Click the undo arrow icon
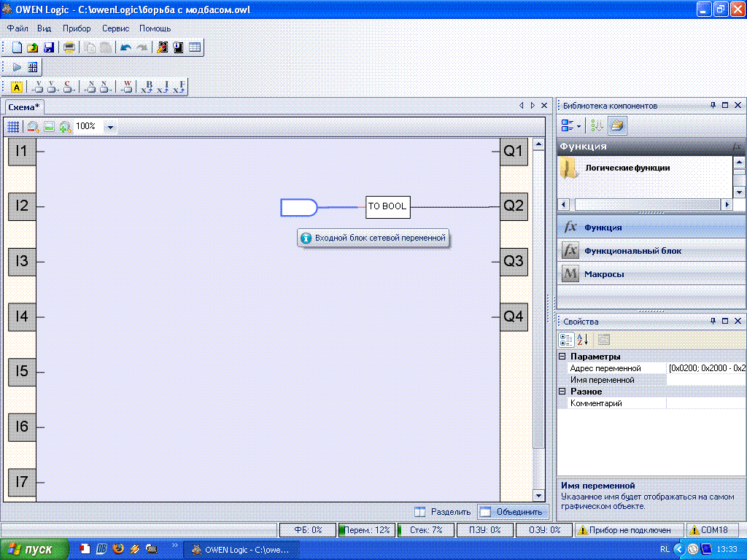The width and height of the screenshot is (747, 560). [125, 47]
